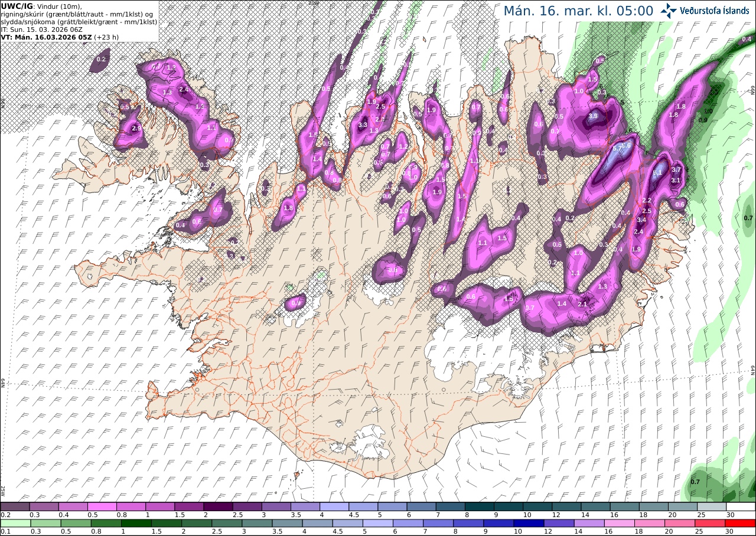Click the Veðurstofa Íslands name text
Image resolution: width=756 pixels, height=536 pixels.
click(x=715, y=11)
